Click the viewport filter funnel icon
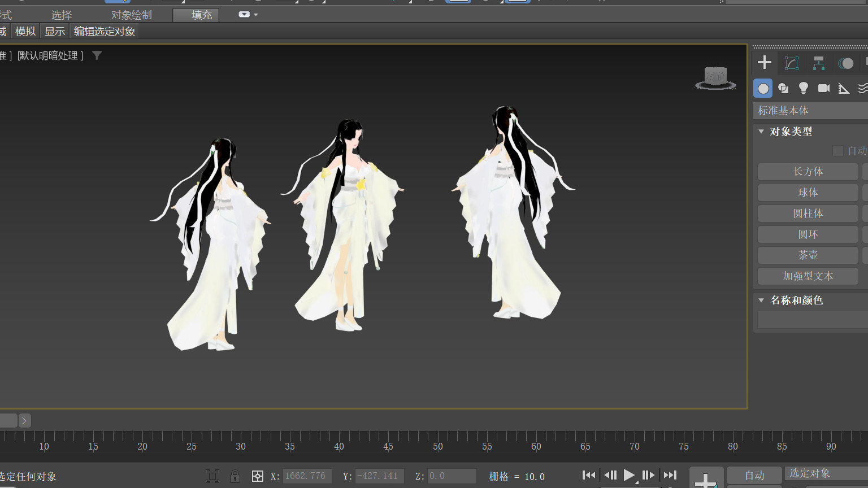This screenshot has width=868, height=488. click(97, 55)
